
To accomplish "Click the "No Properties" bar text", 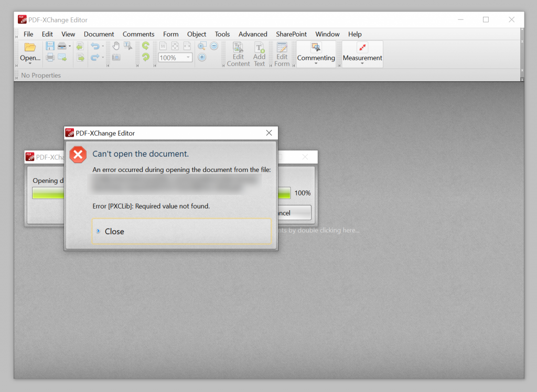I will 41,75.
